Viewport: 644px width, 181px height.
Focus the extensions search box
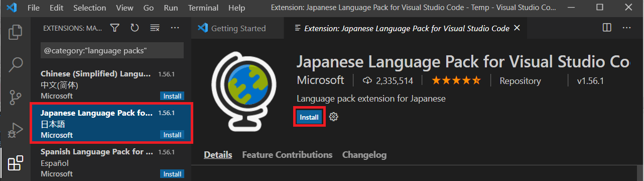point(112,51)
